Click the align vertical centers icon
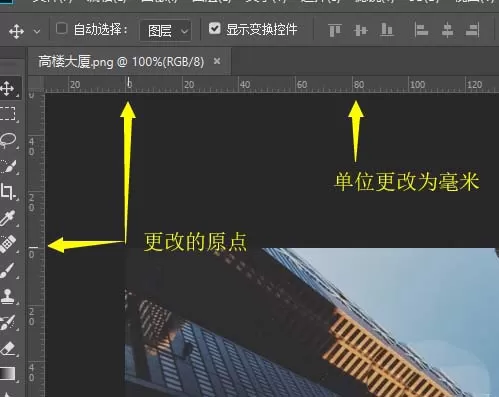This screenshot has width=499, height=397. 361,30
